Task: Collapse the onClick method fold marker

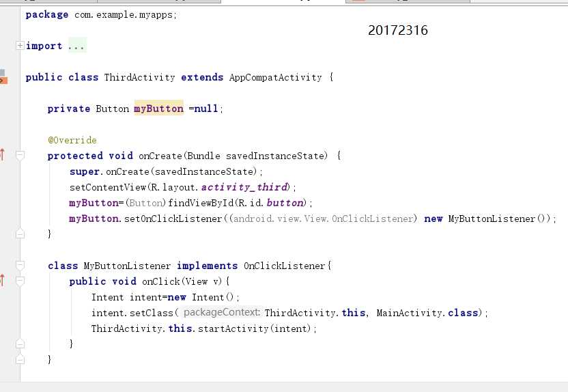Action: coord(20,281)
